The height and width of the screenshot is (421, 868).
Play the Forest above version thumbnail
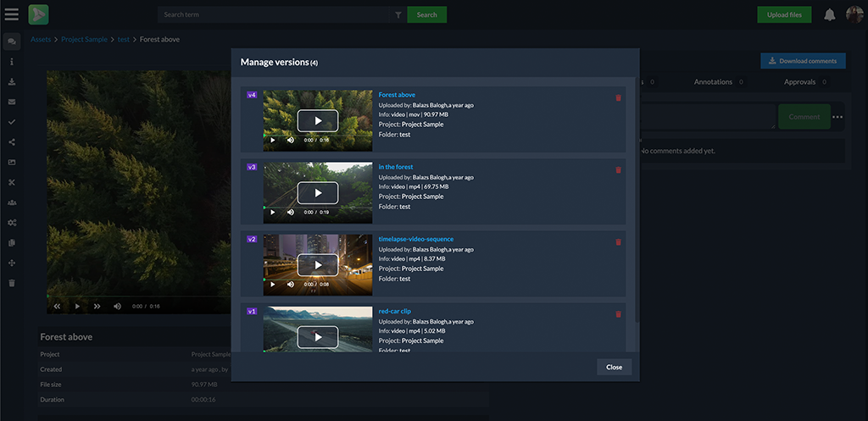pos(318,120)
